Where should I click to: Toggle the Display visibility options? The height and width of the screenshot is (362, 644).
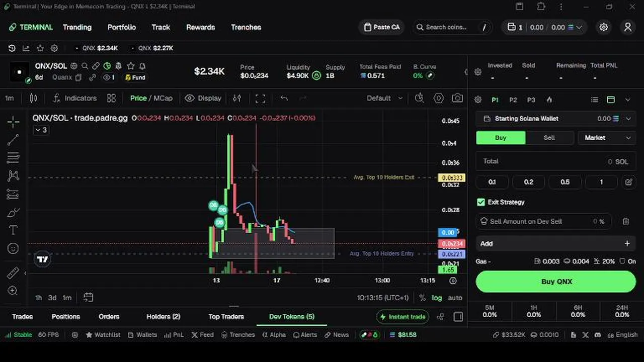pos(203,98)
